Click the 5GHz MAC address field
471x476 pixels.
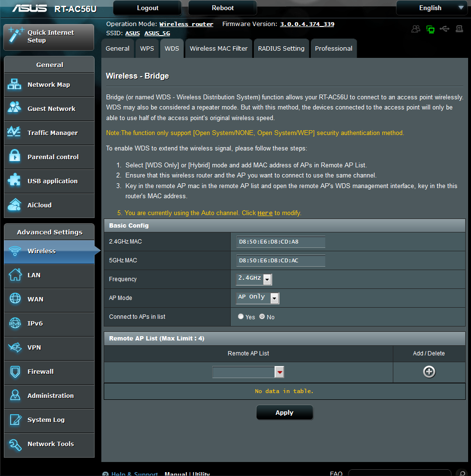[280, 260]
